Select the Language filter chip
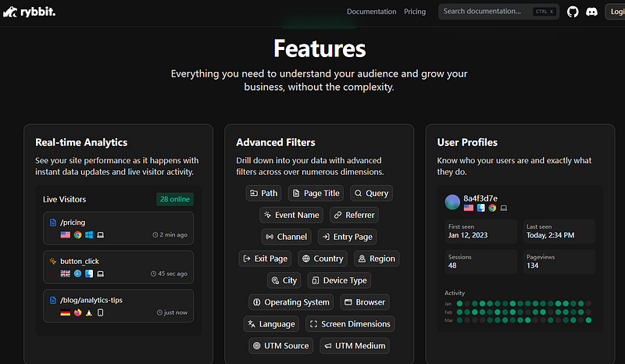The image size is (625, 364). click(x=271, y=323)
